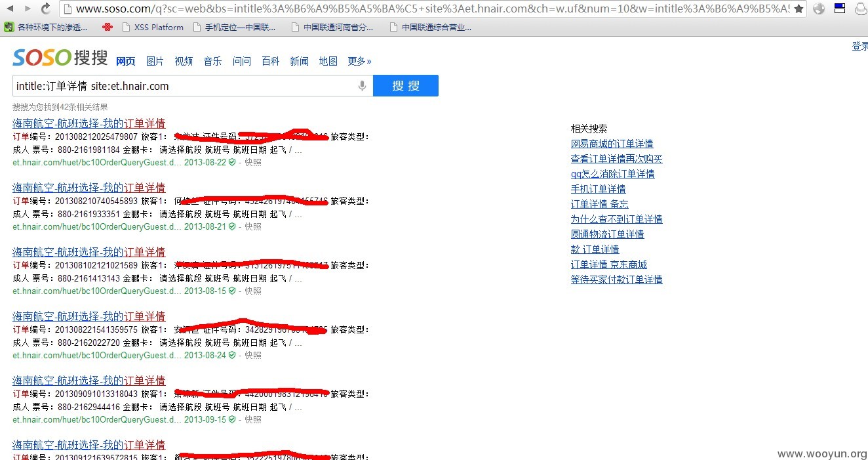
Task: Open the 中国联通综合营业 bookmark
Action: pyautogui.click(x=430, y=28)
